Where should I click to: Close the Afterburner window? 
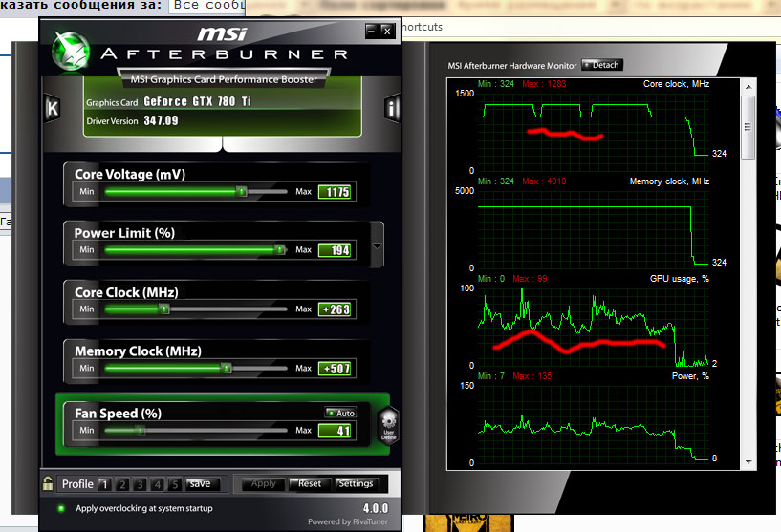(x=387, y=31)
